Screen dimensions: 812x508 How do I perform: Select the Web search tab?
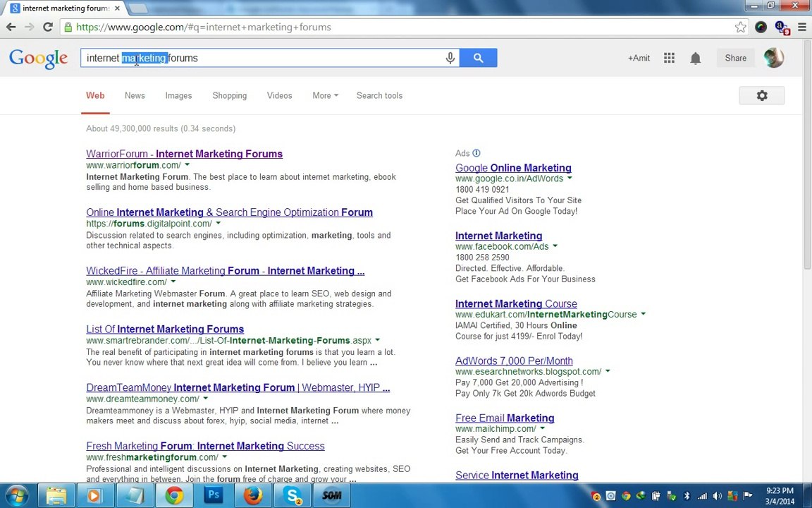tap(95, 95)
